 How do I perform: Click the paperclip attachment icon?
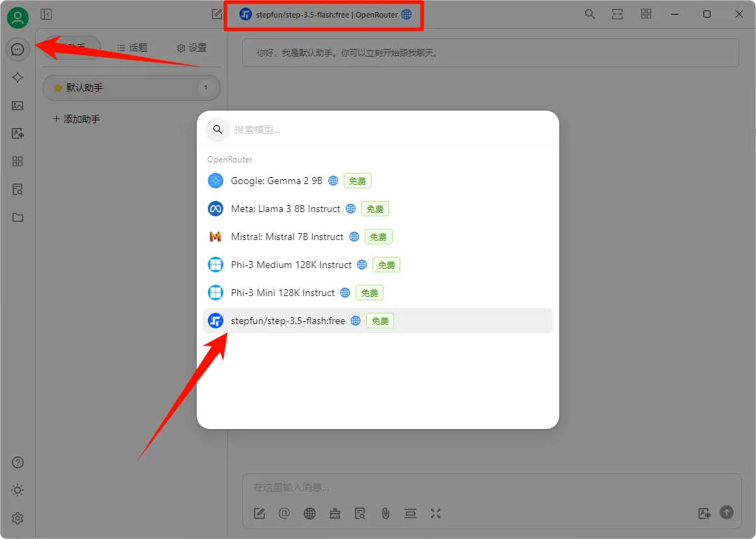coord(385,513)
